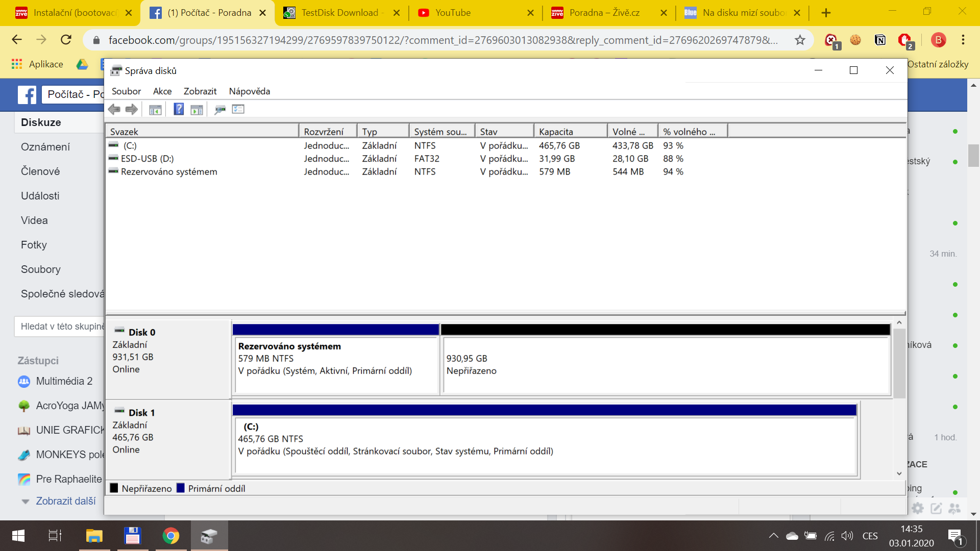
Task: Click the green forward arrow toolbar icon
Action: [x=132, y=109]
